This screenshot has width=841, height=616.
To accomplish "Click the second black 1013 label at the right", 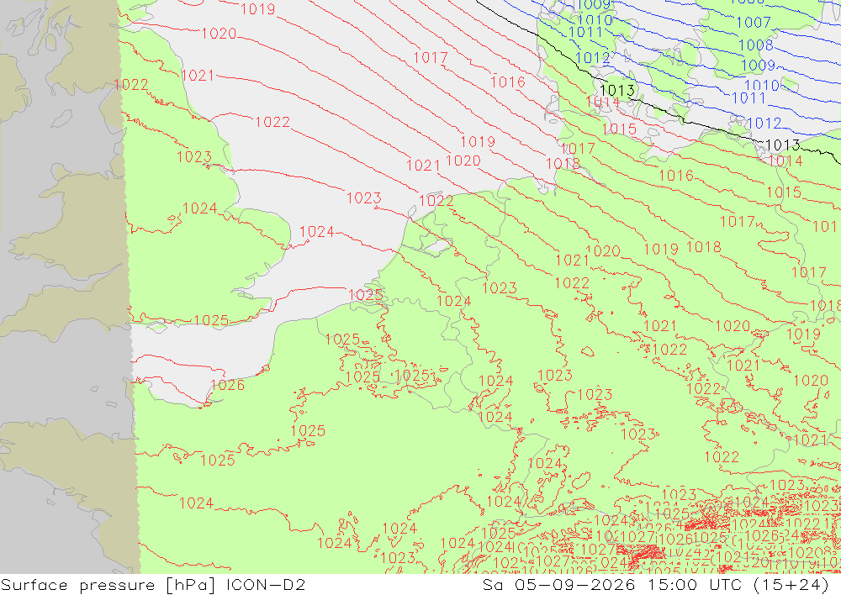I will 783,145.
